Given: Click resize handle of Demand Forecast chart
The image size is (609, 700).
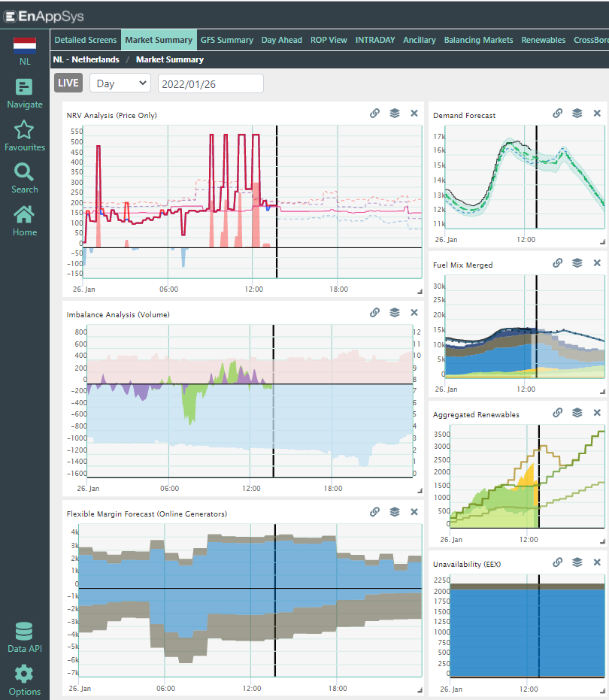Looking at the screenshot, I should point(603,241).
